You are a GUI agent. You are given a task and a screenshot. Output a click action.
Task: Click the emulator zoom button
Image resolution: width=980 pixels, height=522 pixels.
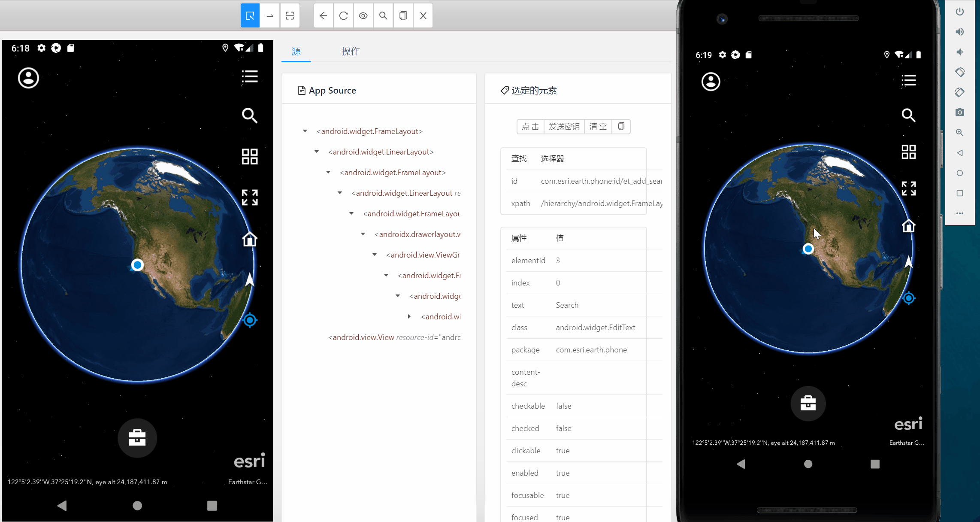click(x=960, y=133)
